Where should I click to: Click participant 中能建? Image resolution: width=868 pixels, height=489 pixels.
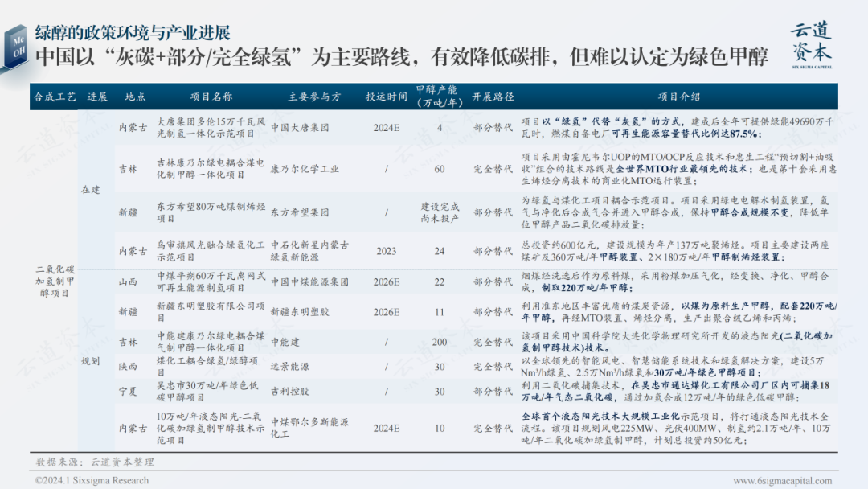click(285, 343)
